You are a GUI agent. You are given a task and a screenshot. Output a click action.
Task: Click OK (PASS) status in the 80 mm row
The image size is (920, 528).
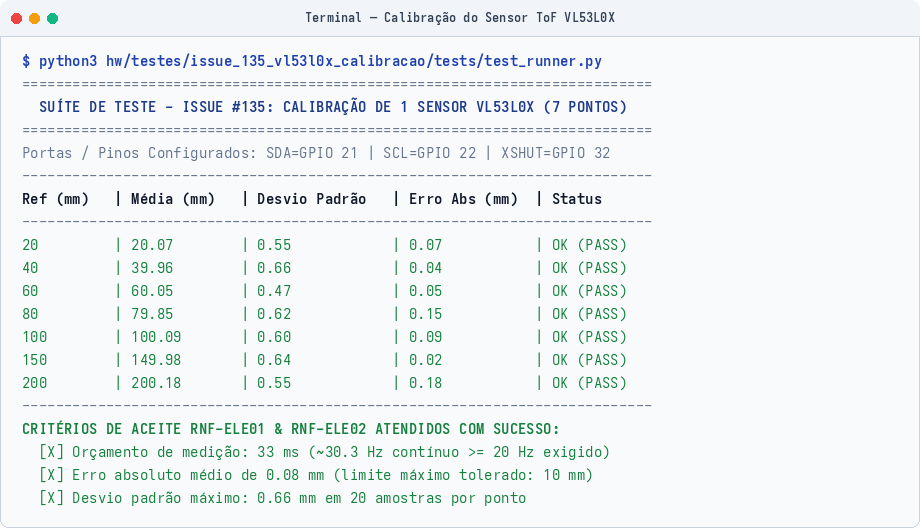[x=589, y=314]
